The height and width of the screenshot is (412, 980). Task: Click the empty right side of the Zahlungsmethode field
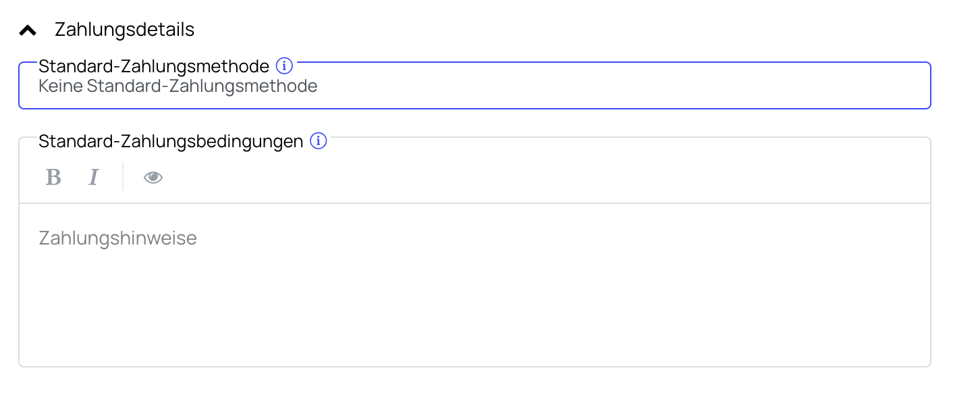624,86
